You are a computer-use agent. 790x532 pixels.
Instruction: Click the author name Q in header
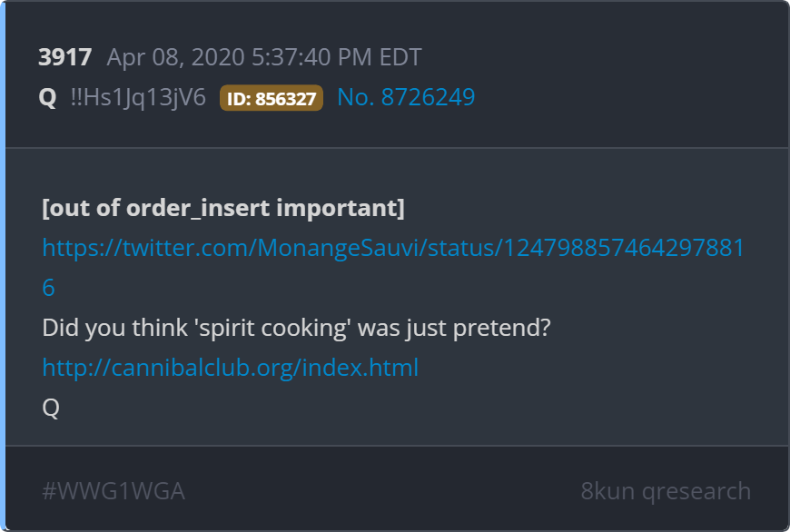pos(48,97)
